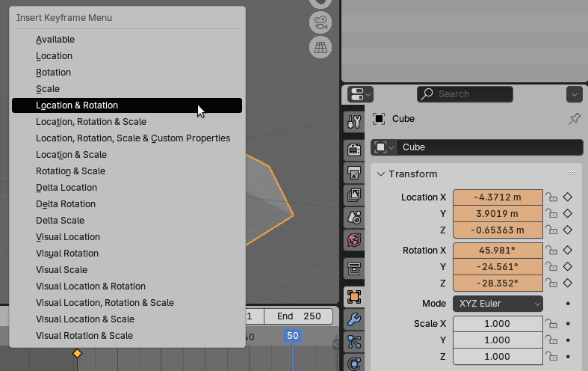Click the Location X keyframe diamond
Viewport: 588px width, 371px height.
pos(568,197)
